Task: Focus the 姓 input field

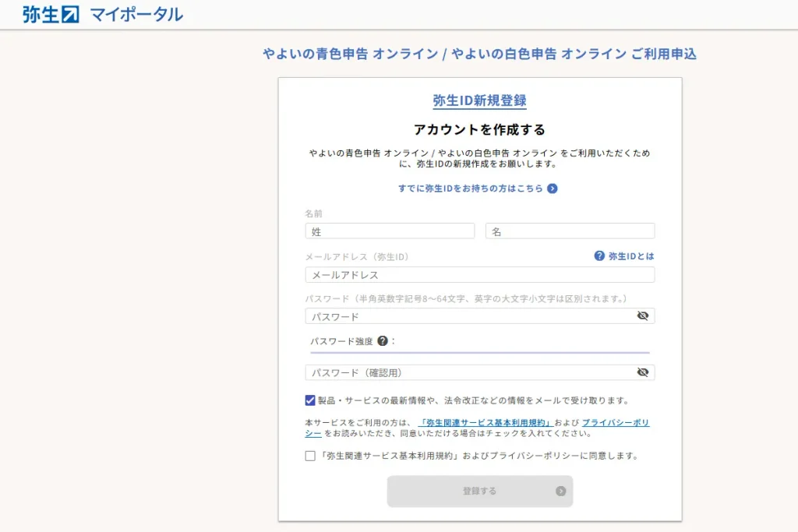Action: point(390,231)
